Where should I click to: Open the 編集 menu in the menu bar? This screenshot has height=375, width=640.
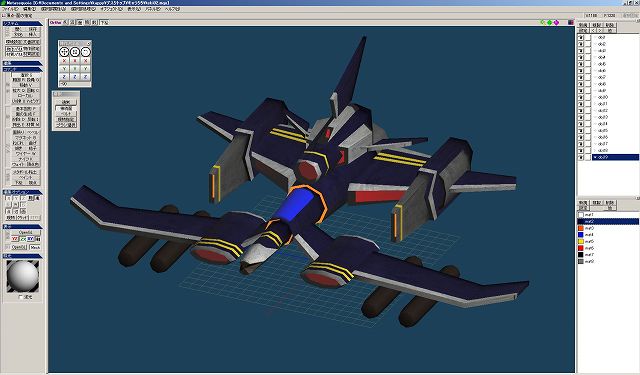click(29, 9)
